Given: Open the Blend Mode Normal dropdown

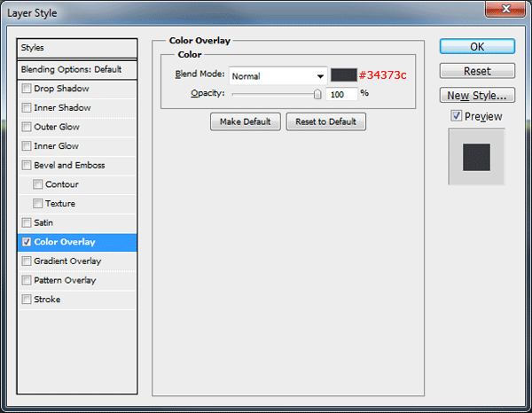Looking at the screenshot, I should click(x=278, y=76).
